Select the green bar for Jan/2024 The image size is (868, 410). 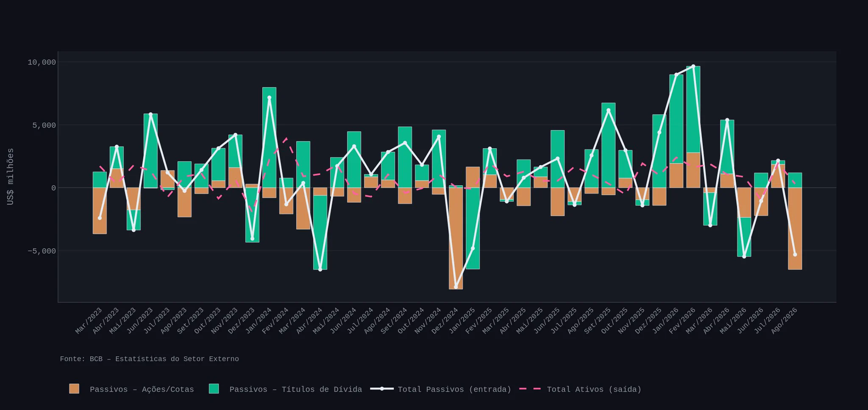(269, 137)
